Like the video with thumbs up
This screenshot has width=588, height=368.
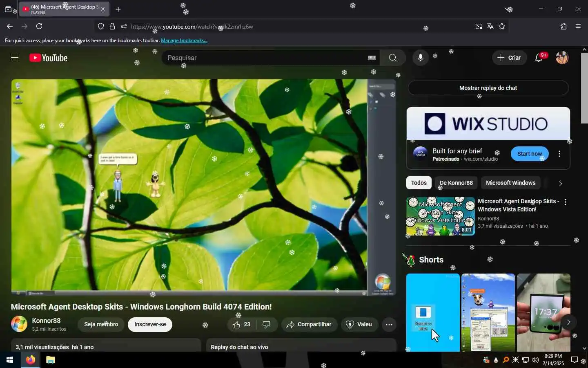[242, 324]
